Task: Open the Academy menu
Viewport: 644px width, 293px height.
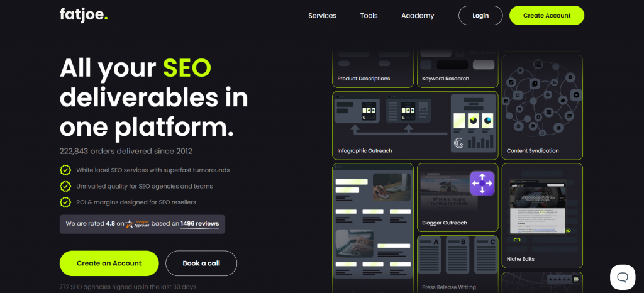Action: point(418,16)
